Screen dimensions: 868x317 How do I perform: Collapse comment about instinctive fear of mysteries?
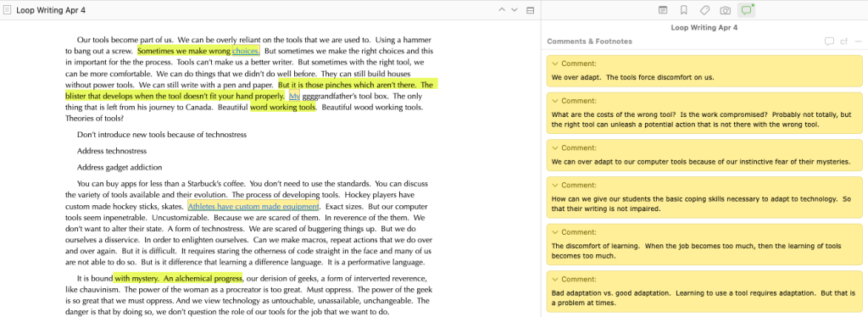pos(555,147)
